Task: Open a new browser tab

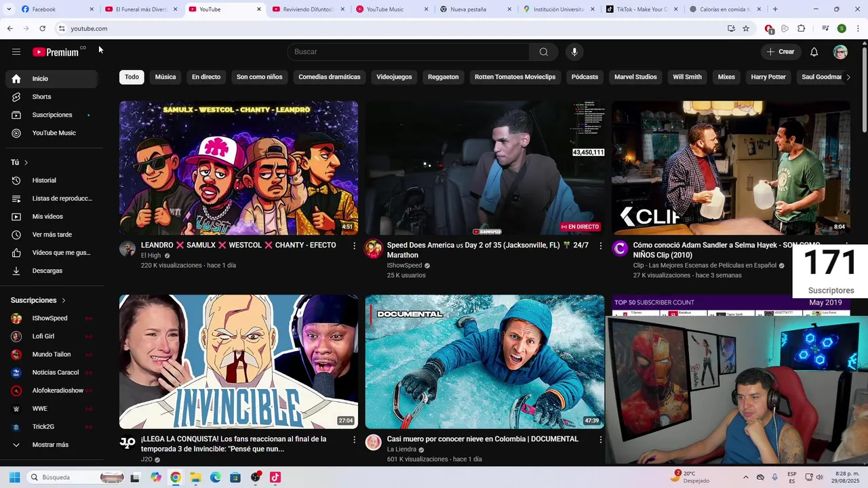Action: click(x=775, y=9)
